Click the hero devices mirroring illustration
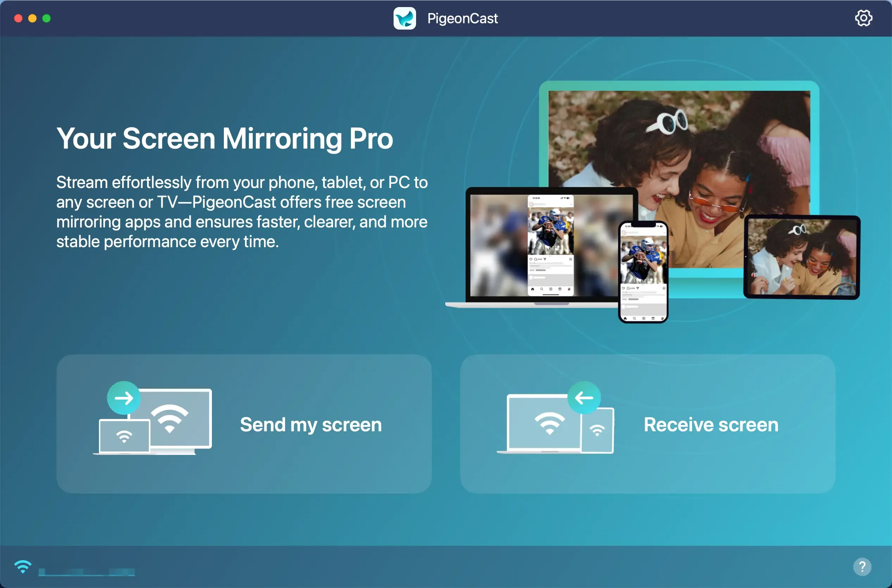The image size is (892, 588). coord(653,202)
